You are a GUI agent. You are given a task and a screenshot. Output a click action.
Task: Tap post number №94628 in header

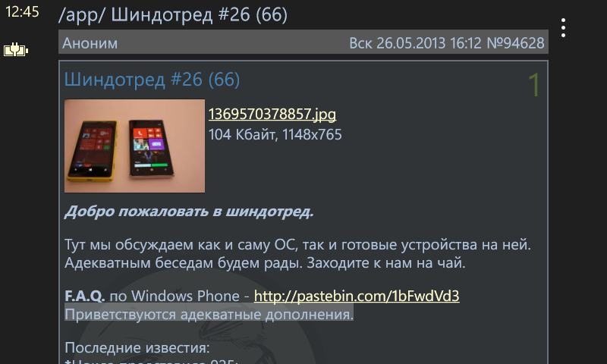pyautogui.click(x=516, y=43)
